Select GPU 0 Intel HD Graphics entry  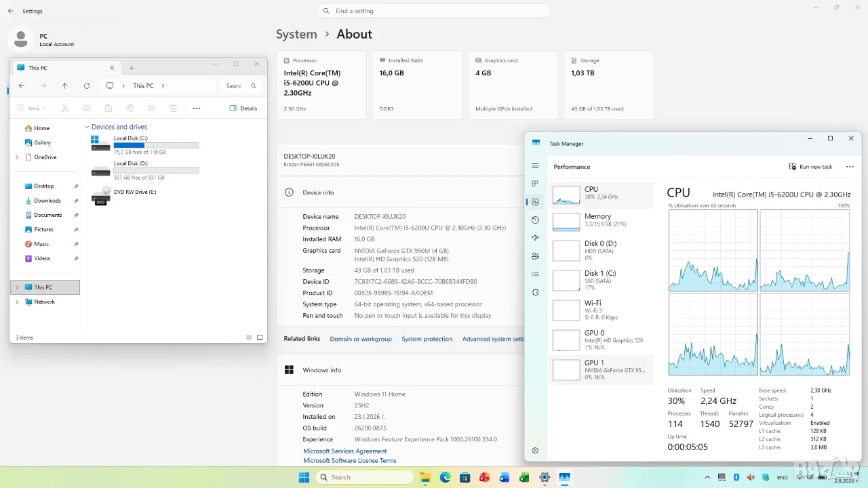point(601,340)
